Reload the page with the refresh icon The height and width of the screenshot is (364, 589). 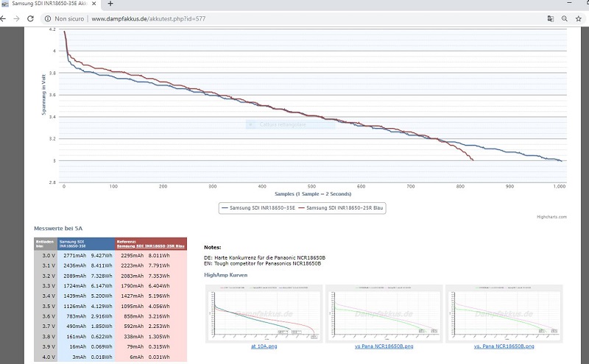tap(30, 19)
